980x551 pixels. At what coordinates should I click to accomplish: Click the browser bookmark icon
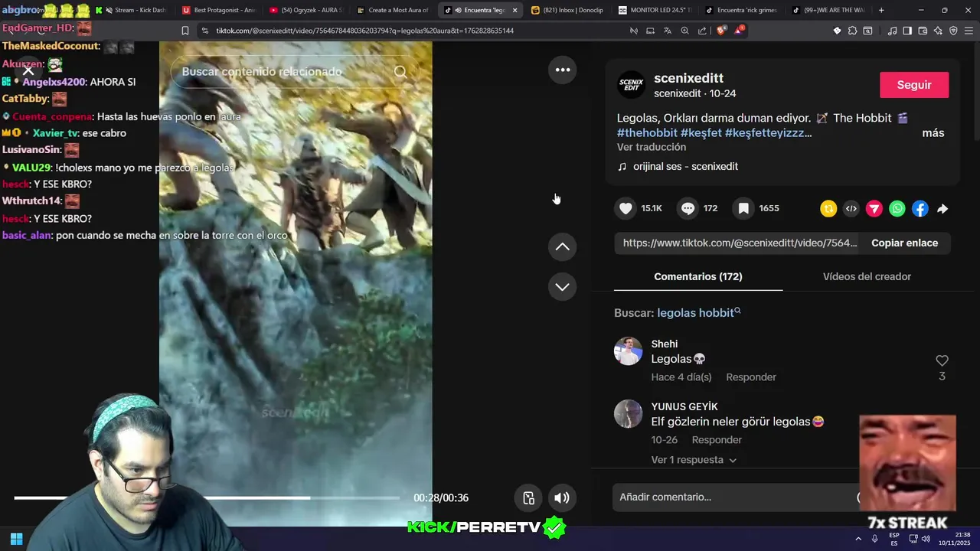click(185, 31)
